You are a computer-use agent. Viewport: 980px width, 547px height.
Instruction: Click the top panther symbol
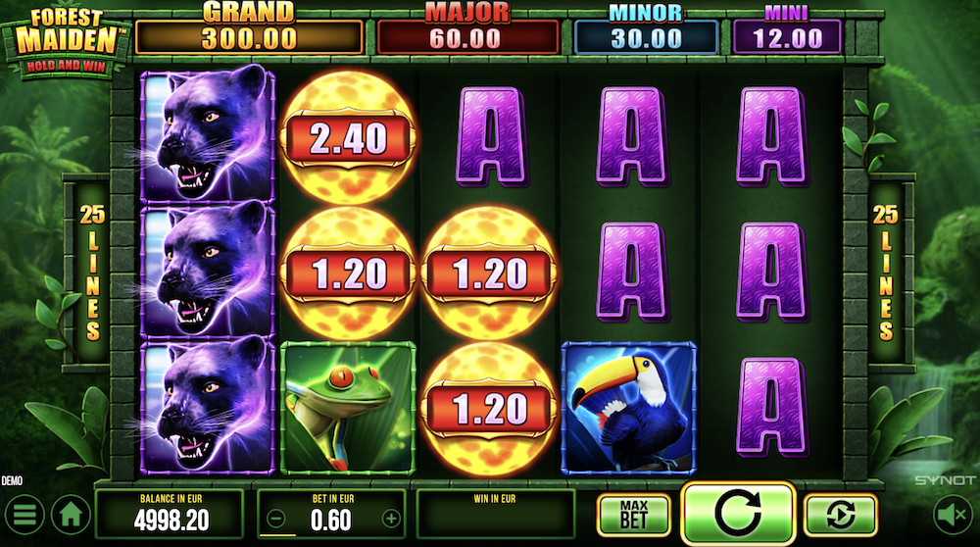pos(208,135)
